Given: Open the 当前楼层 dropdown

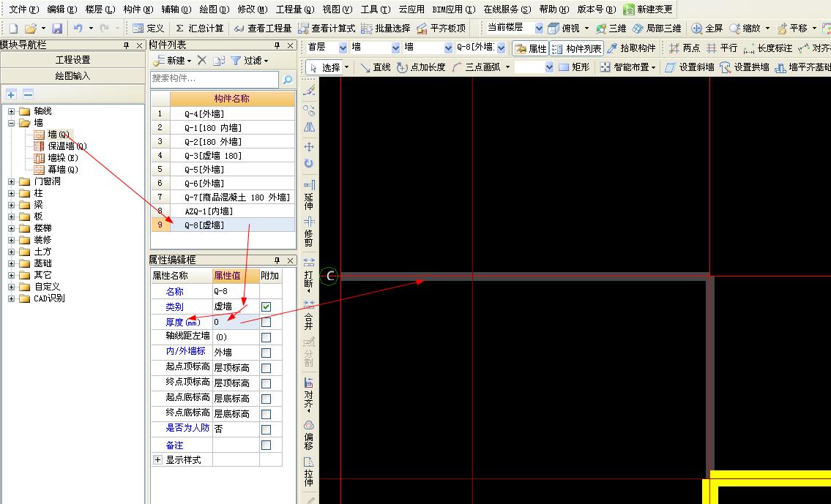Looking at the screenshot, I should [x=539, y=28].
